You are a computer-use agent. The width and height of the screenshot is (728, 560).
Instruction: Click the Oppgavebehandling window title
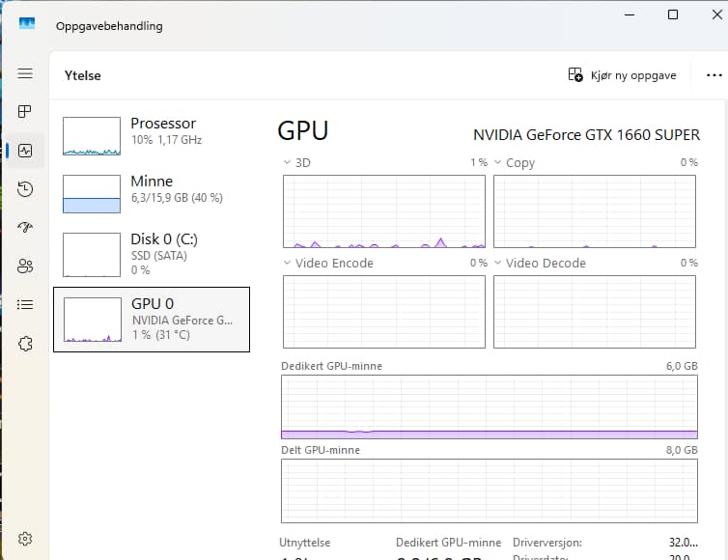click(x=109, y=26)
